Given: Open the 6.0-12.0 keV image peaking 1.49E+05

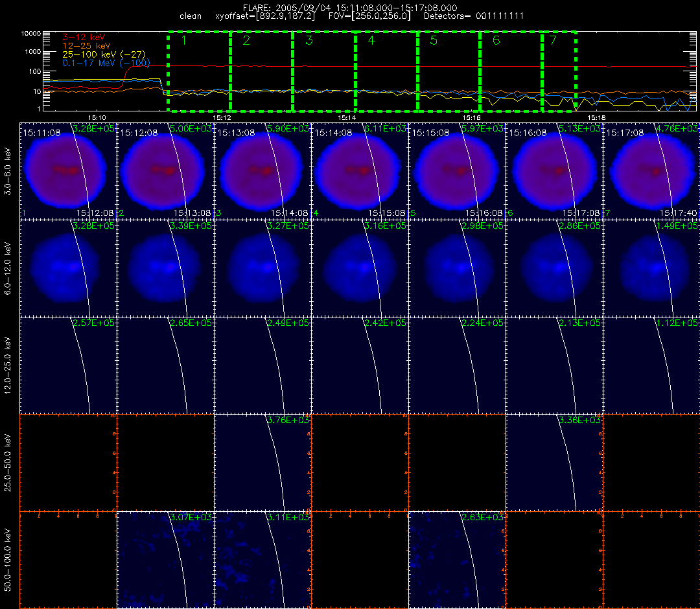Looking at the screenshot, I should click(x=652, y=269).
